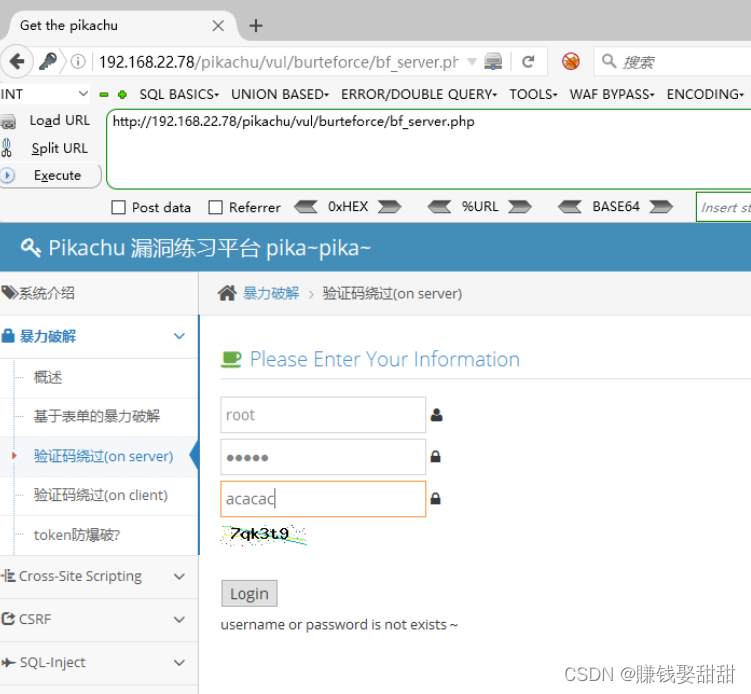
Task: Open 系统介绍 in the sidebar
Action: [99, 293]
